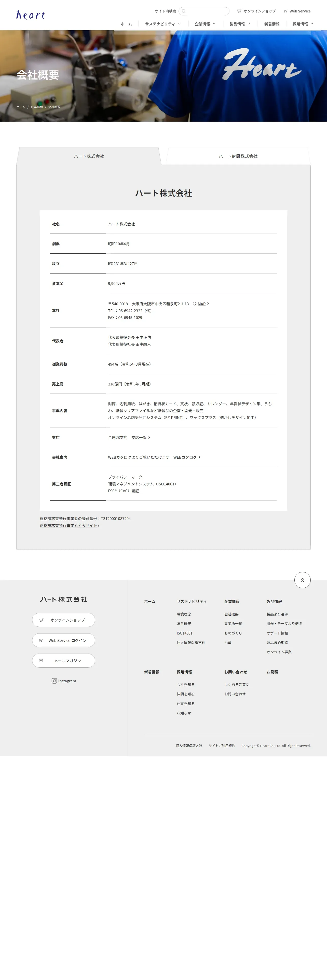Open footer お知らせ link
This screenshot has width=327, height=980.
point(184,713)
